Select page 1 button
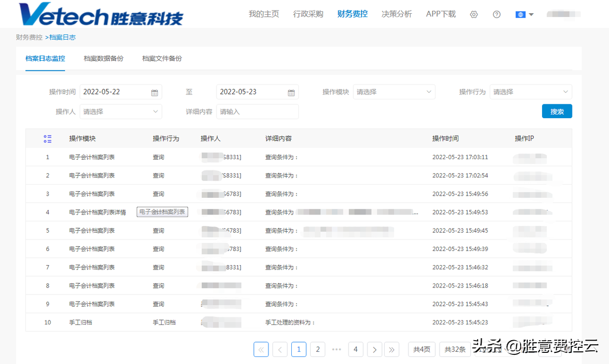The image size is (609, 364). [x=299, y=349]
